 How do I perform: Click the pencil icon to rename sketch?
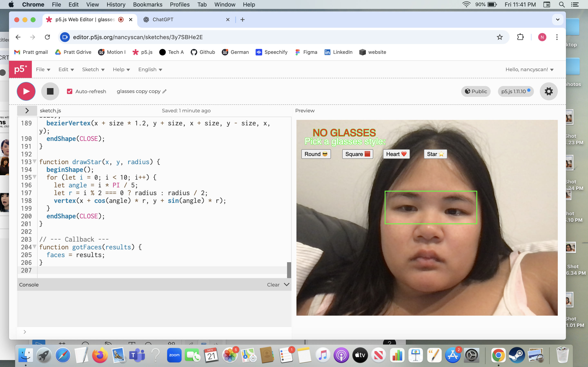[x=165, y=92]
